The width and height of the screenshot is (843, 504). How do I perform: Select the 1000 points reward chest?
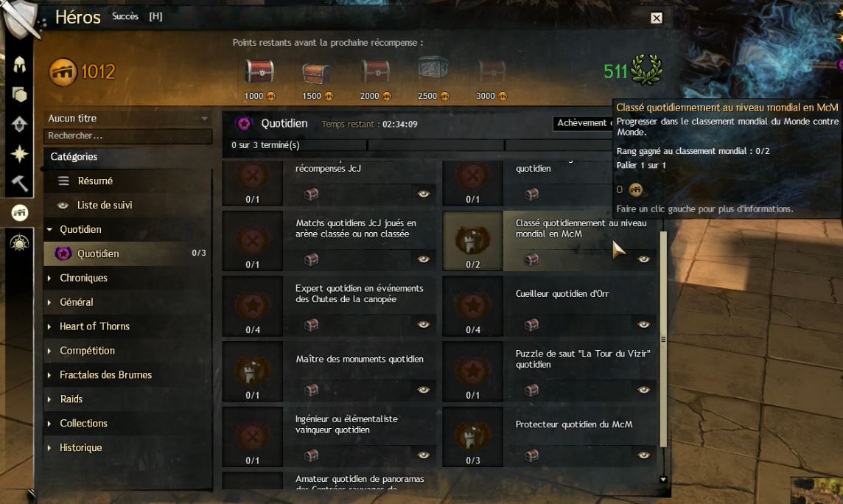[x=259, y=71]
